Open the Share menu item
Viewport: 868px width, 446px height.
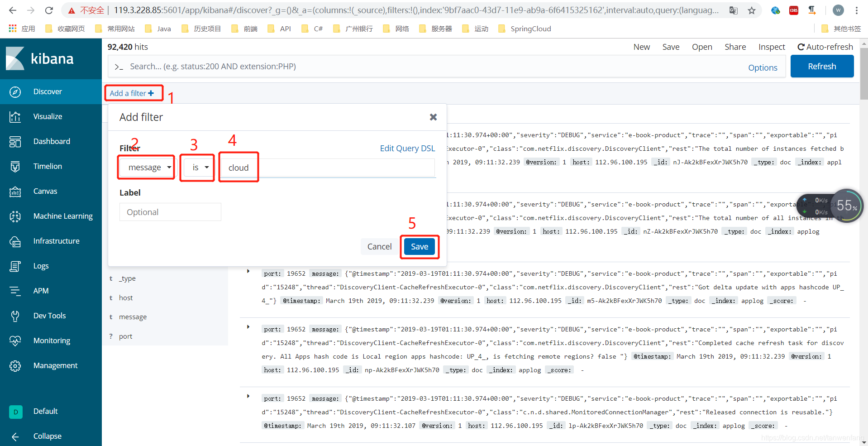coord(735,47)
